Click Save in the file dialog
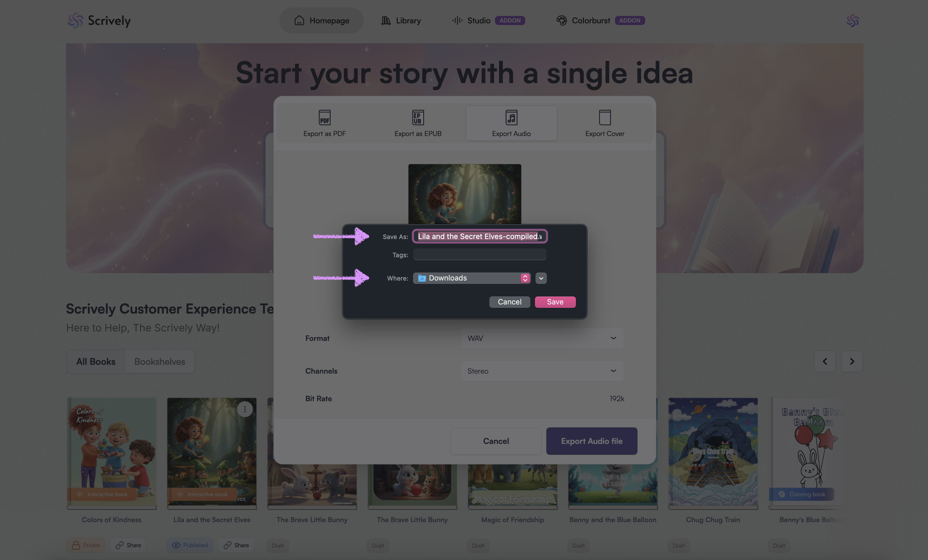 (555, 302)
